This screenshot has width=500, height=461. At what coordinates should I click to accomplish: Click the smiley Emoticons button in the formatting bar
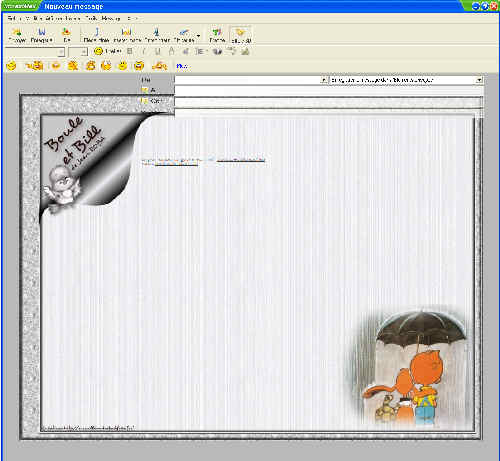[107, 51]
